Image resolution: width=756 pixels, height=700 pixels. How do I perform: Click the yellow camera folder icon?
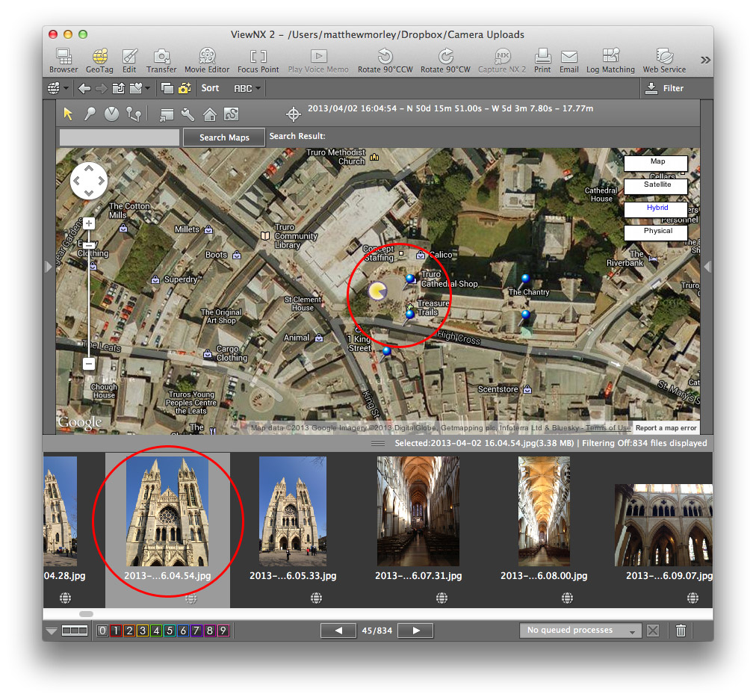[x=185, y=88]
